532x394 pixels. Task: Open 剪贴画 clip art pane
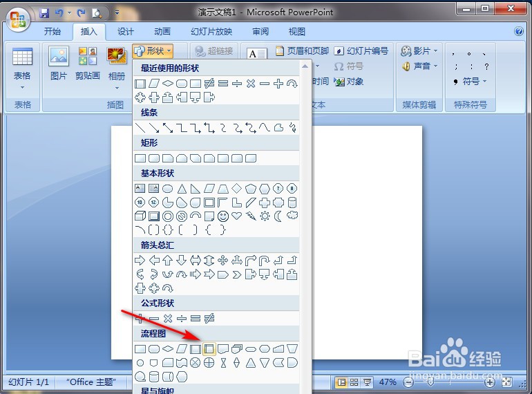tap(88, 64)
